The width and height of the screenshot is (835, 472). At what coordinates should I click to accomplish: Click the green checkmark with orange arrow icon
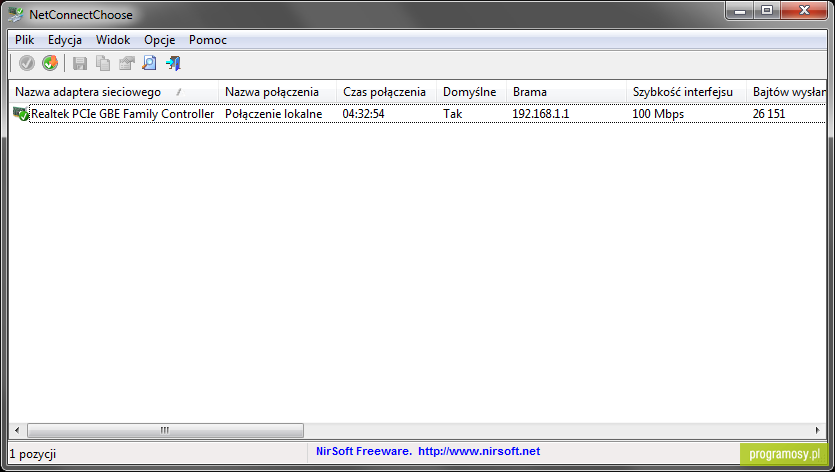(x=50, y=63)
